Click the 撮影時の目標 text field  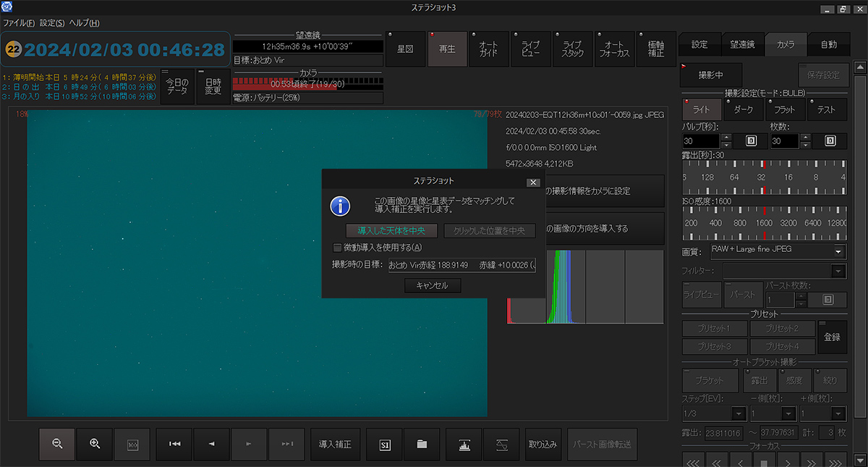tap(461, 266)
